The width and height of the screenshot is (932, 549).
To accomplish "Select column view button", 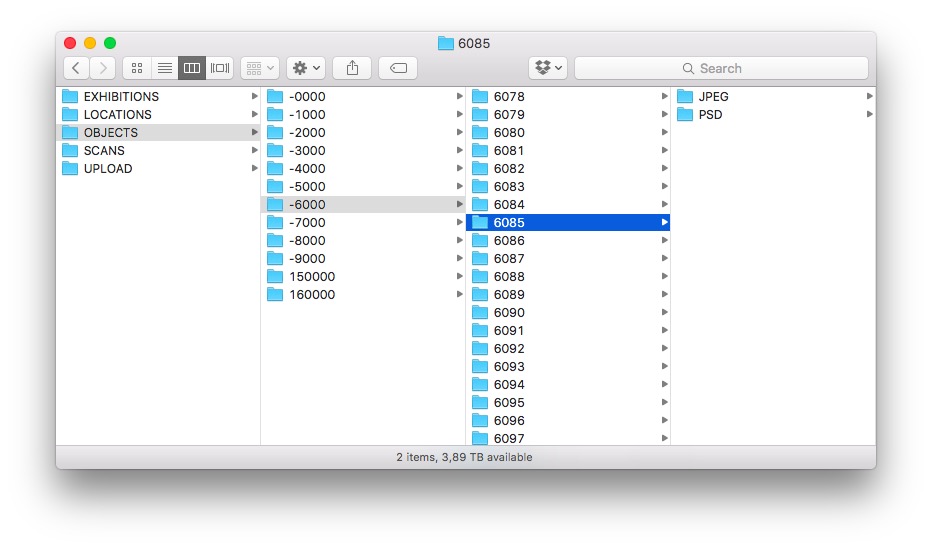I will click(x=192, y=68).
